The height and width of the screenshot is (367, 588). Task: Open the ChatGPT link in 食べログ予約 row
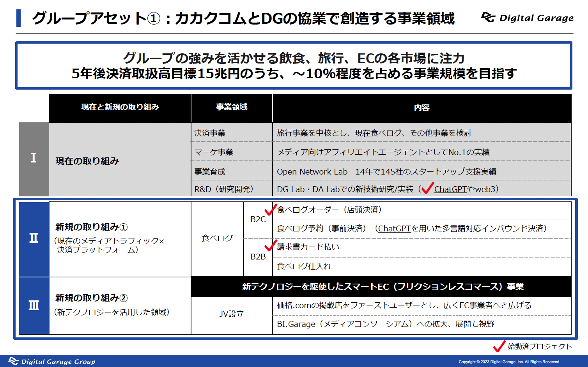(x=395, y=229)
